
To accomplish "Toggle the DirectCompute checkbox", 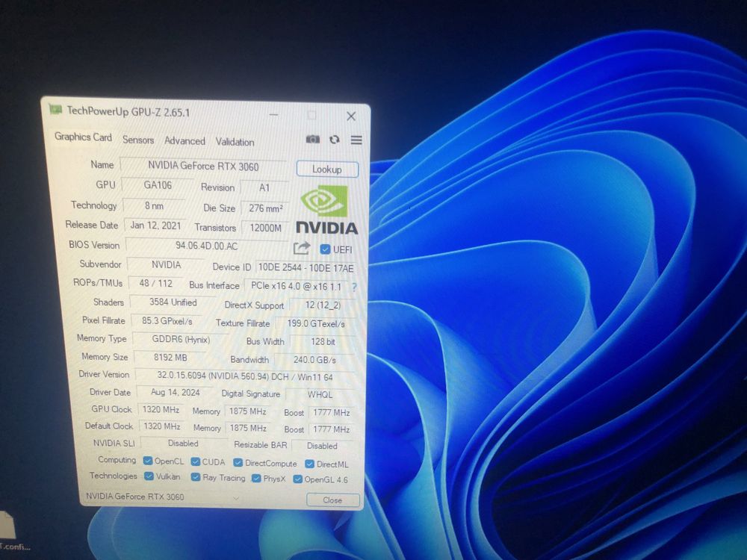I will pos(238,463).
